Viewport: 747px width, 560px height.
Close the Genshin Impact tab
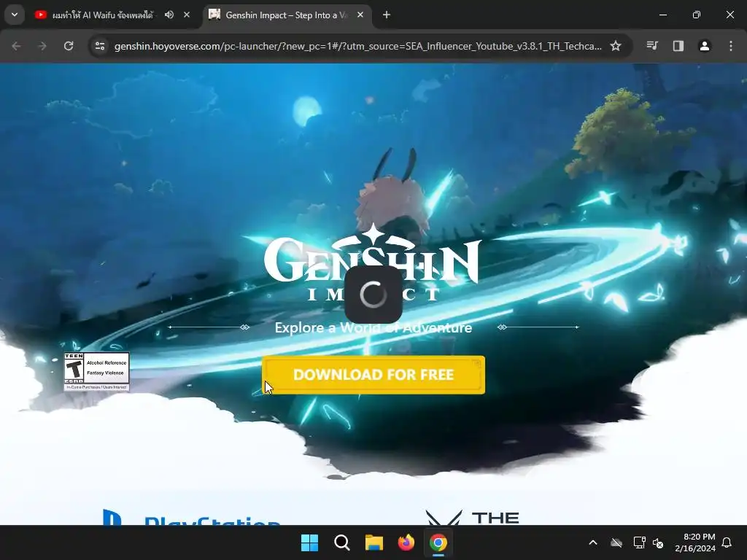click(360, 15)
